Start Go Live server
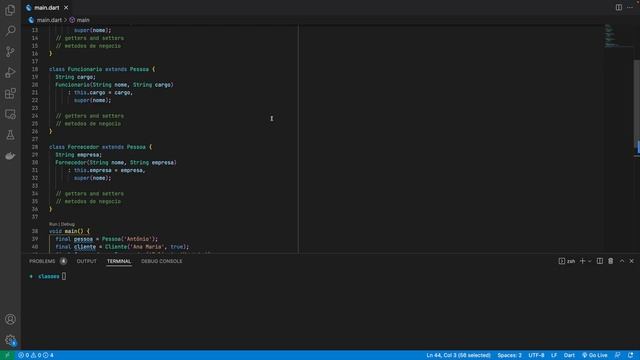 click(595, 355)
